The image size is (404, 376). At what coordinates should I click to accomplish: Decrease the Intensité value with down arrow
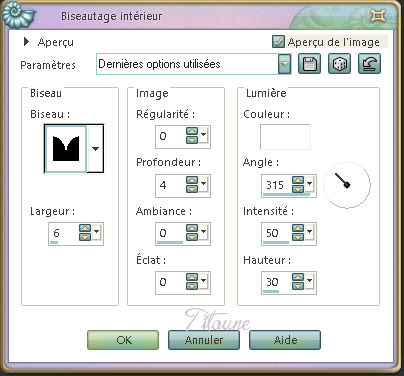298,237
